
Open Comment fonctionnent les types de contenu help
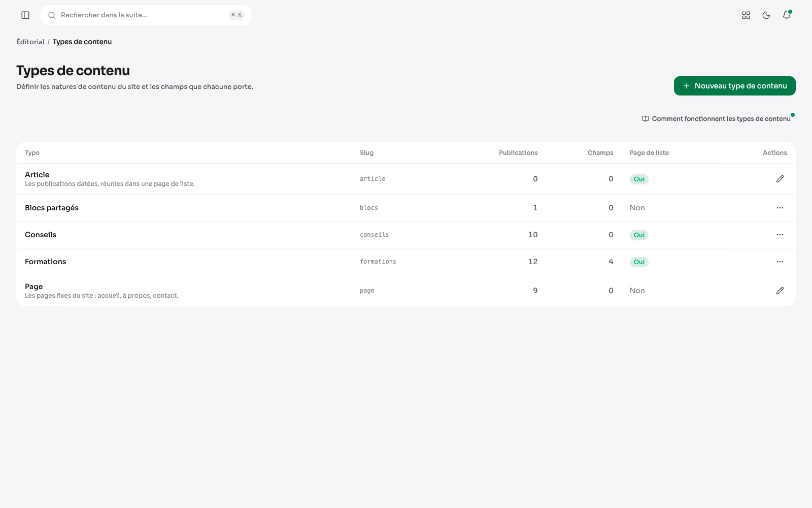(716, 119)
